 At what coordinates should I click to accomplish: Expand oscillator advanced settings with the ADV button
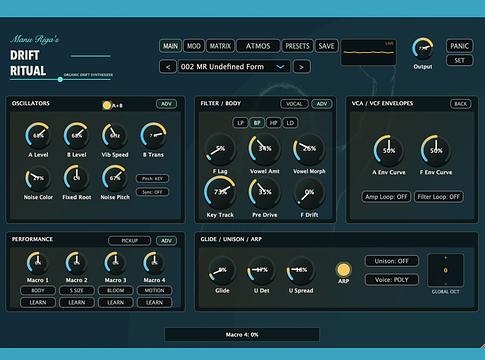click(x=166, y=104)
